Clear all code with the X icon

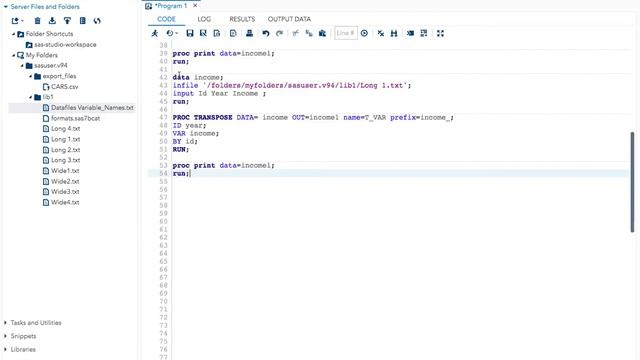pyautogui.click(x=381, y=33)
